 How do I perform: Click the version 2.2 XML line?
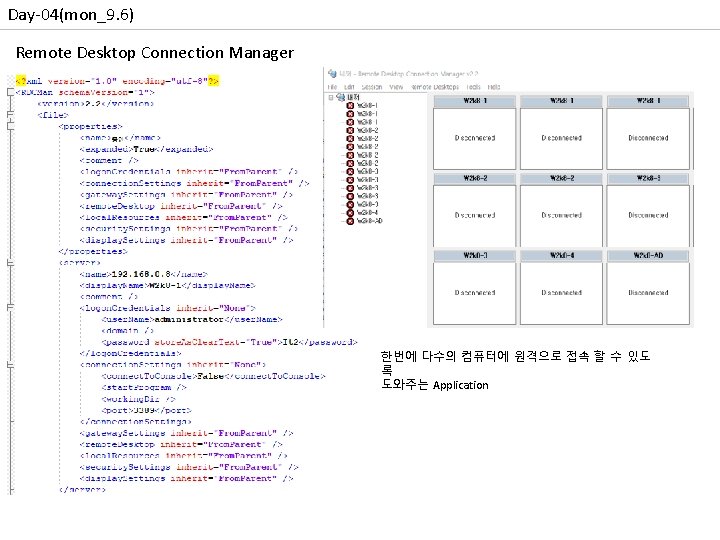click(95, 103)
